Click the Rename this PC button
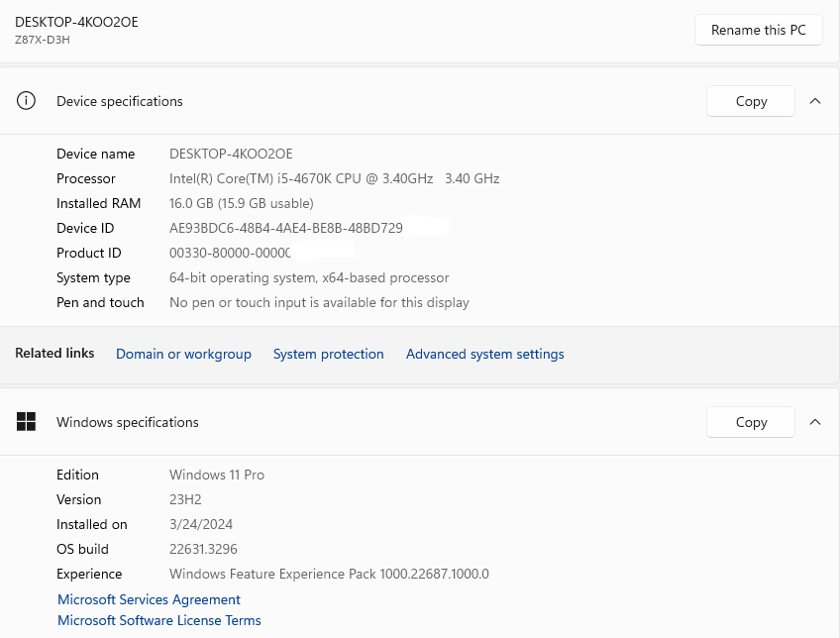The image size is (840, 638). pos(758,30)
